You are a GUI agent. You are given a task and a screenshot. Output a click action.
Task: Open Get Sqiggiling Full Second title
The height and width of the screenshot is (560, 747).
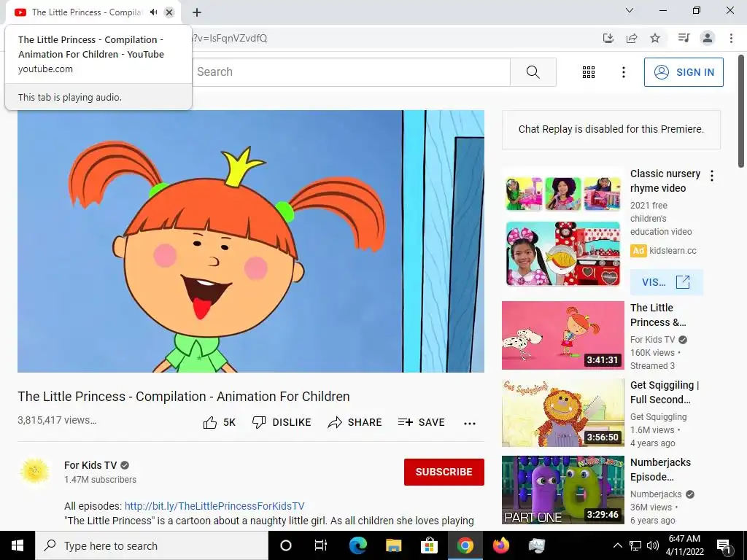(665, 392)
